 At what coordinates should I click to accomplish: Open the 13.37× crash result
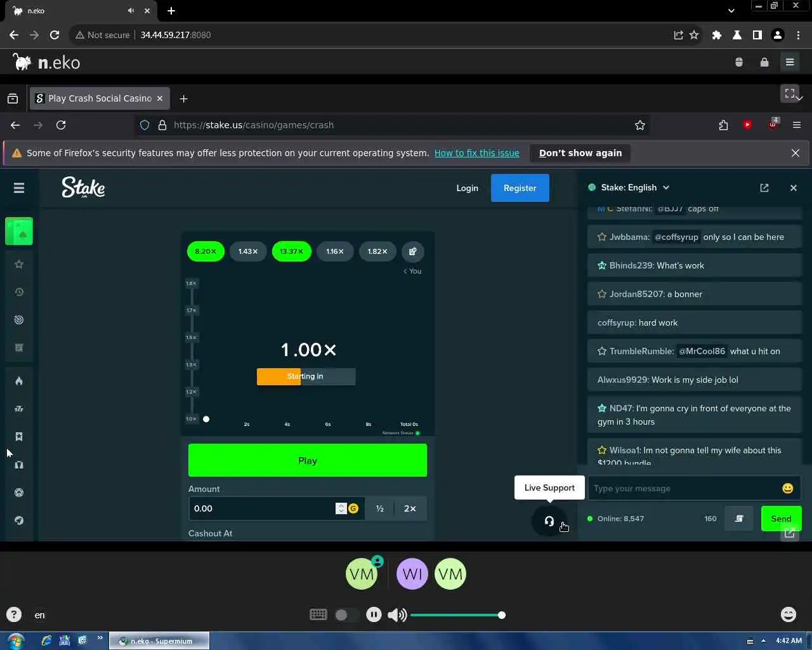(x=292, y=251)
